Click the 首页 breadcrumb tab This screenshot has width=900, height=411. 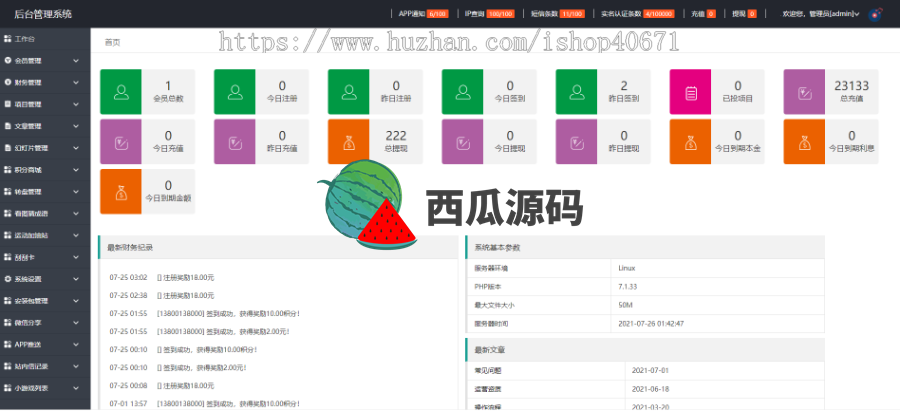click(112, 42)
